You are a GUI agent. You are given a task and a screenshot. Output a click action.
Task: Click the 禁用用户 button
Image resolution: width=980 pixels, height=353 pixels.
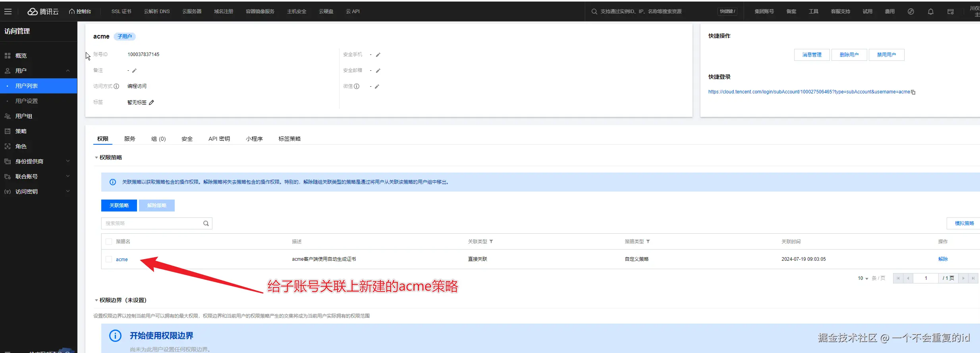click(887, 55)
